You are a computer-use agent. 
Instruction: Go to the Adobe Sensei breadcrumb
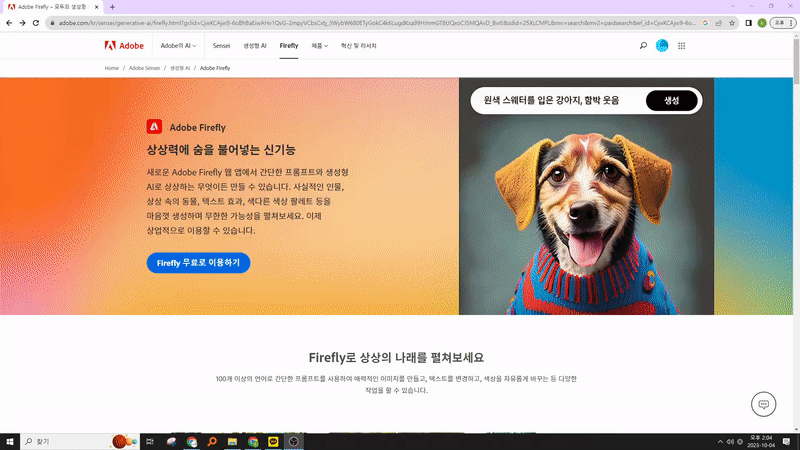click(x=144, y=68)
